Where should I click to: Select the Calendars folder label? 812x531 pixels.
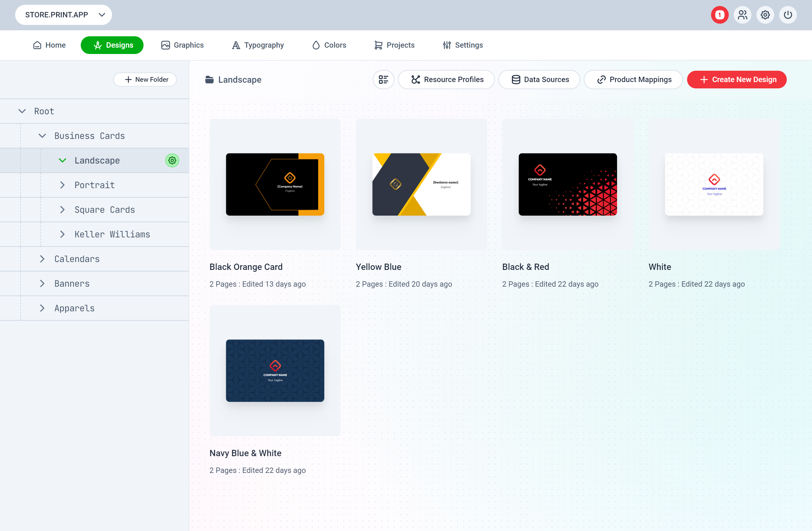click(x=77, y=259)
